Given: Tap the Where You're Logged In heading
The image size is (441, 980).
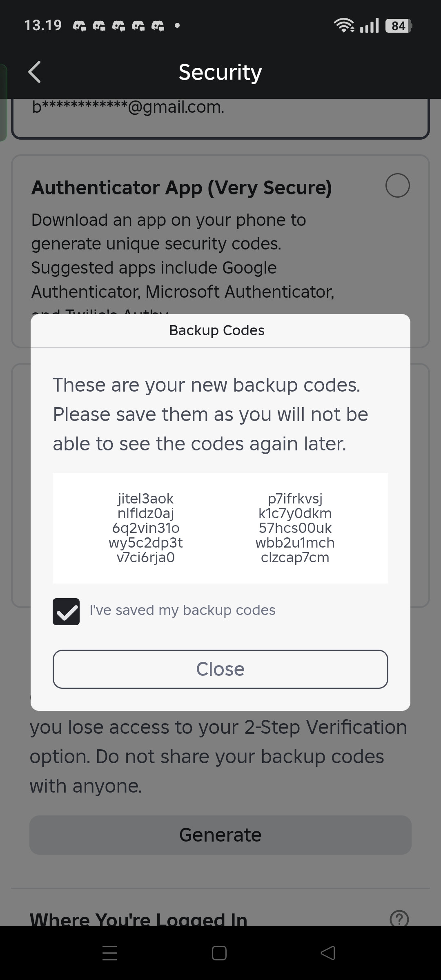Looking at the screenshot, I should (x=138, y=919).
